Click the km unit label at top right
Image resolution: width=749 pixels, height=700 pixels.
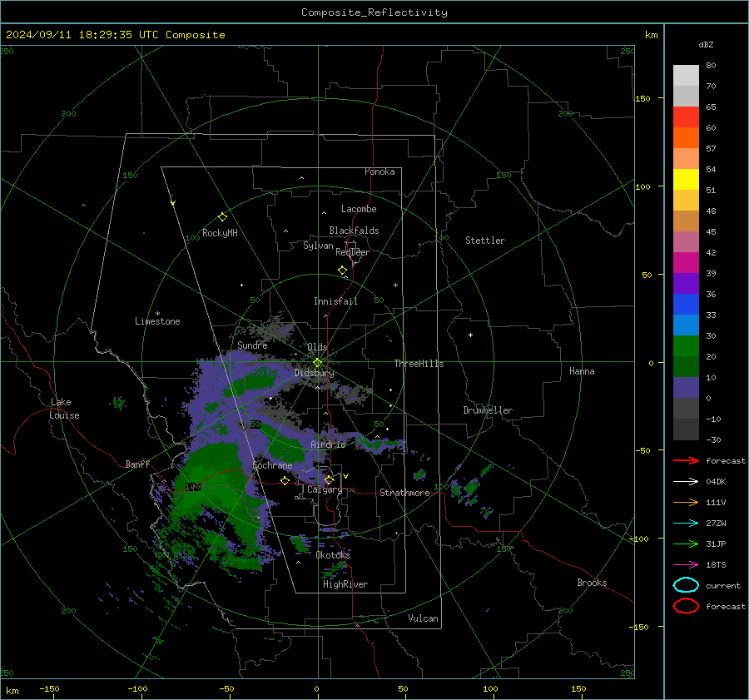click(651, 35)
